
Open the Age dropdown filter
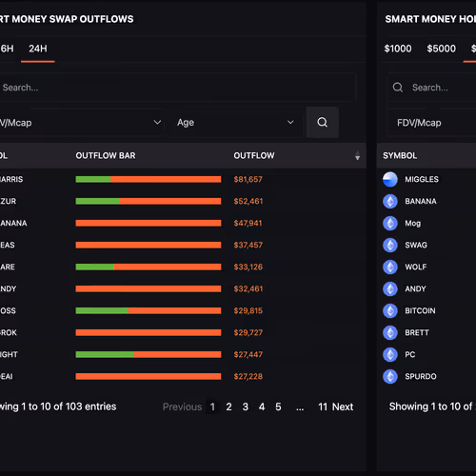pyautogui.click(x=235, y=123)
